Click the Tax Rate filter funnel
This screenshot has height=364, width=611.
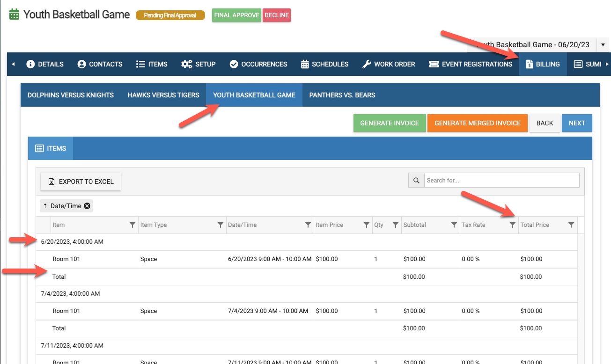[x=512, y=225]
